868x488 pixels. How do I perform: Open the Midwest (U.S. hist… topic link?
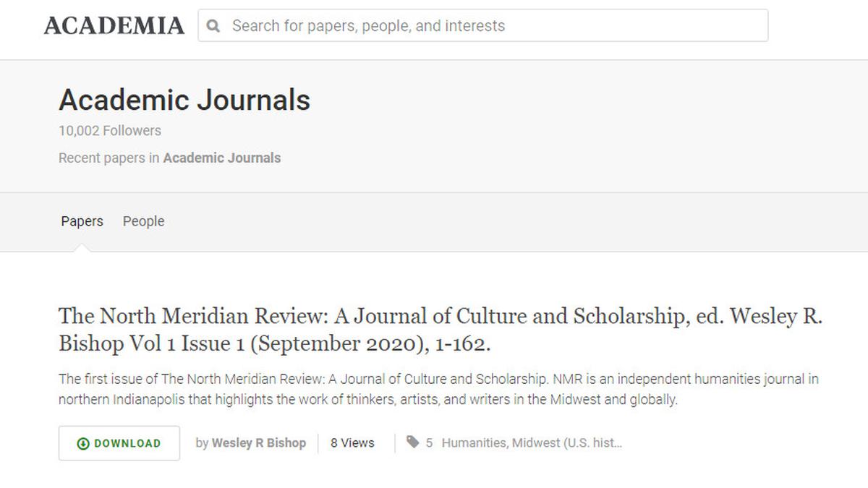click(567, 443)
